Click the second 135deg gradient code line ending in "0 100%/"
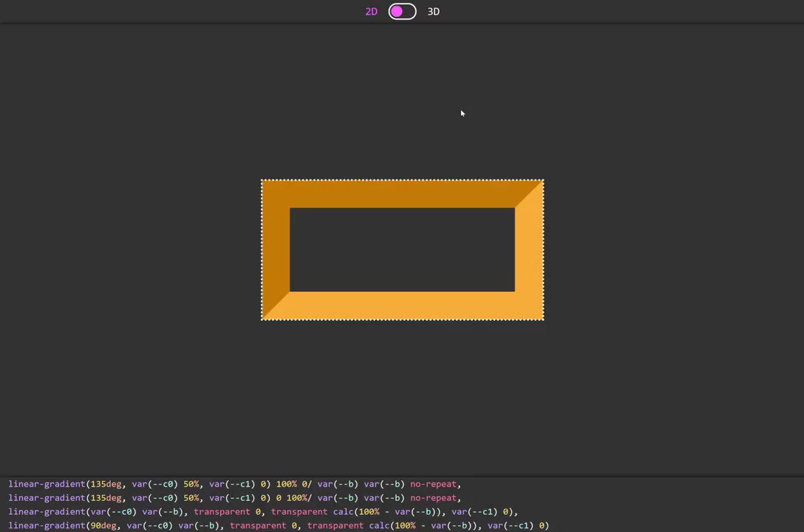804x532 pixels. coord(235,498)
